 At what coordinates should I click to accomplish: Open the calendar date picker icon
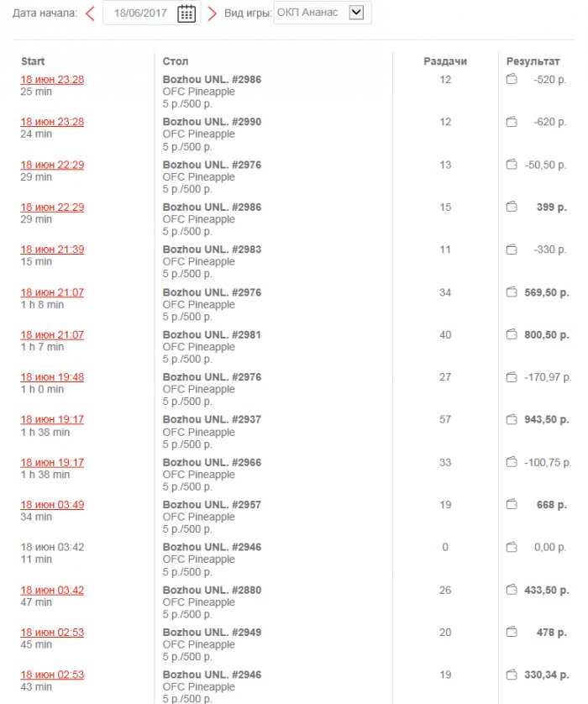(x=186, y=13)
